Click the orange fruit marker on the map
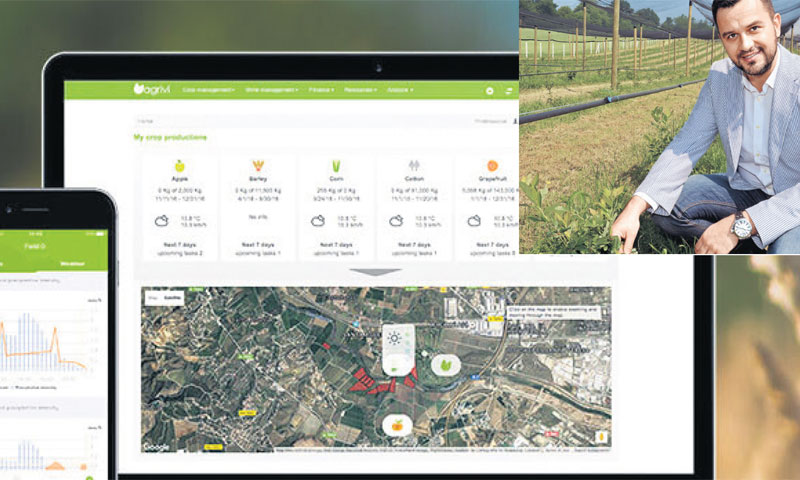800x480 pixels. pos(397,425)
